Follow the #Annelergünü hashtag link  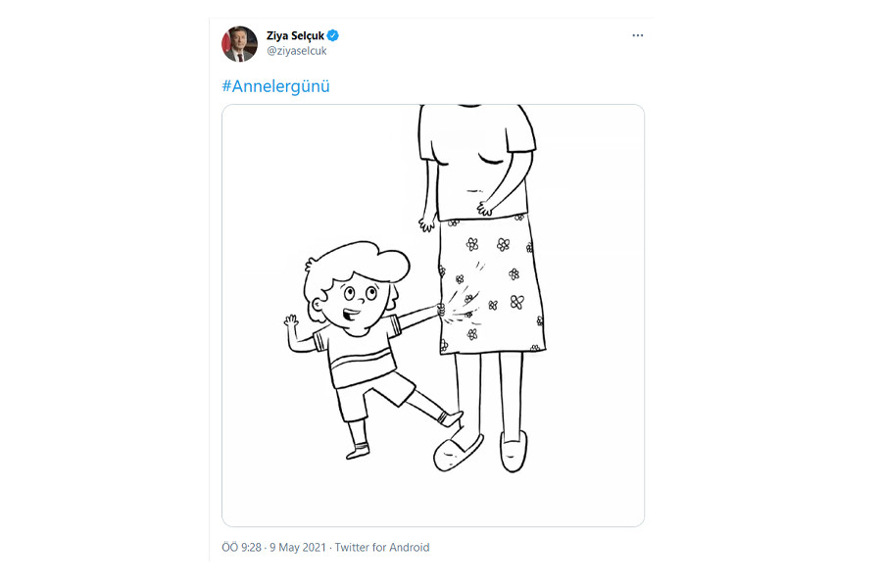tap(275, 86)
